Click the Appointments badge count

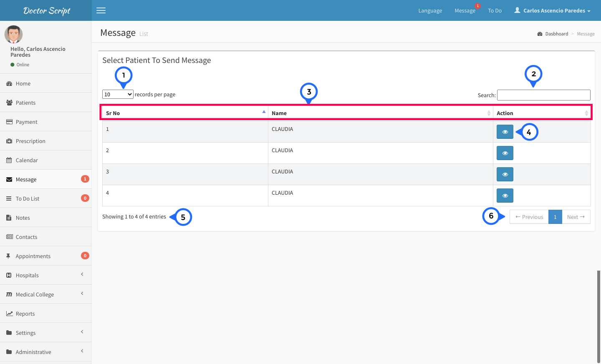pyautogui.click(x=85, y=256)
